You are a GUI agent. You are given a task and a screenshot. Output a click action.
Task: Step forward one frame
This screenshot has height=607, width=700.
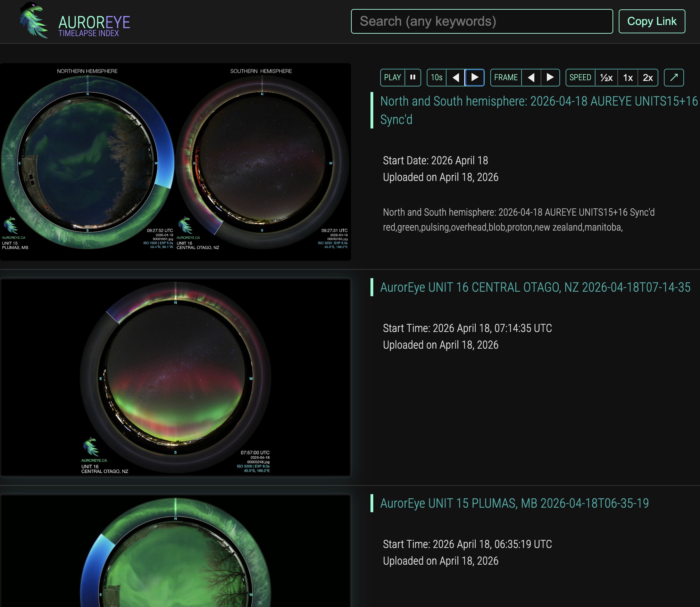[x=550, y=77]
